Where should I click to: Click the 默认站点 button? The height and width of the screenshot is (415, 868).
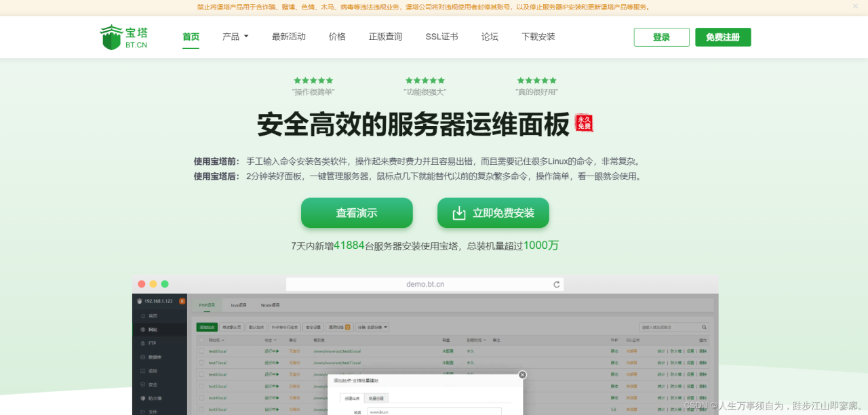click(x=256, y=327)
